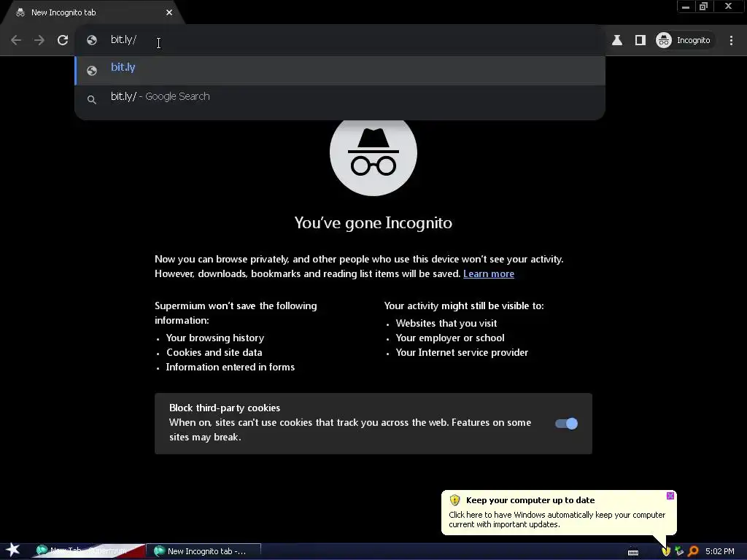Open the three-dot browser menu
747x560 pixels.
click(x=731, y=40)
